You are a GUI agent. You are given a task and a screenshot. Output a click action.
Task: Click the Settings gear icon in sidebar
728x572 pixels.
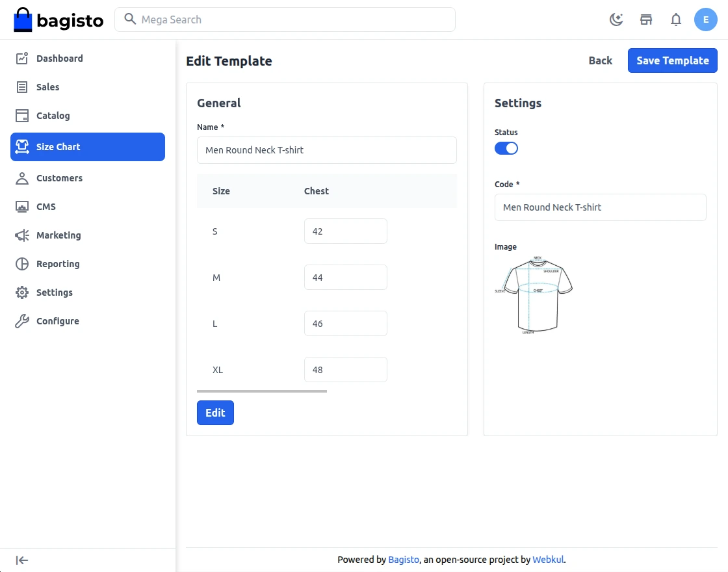point(22,292)
